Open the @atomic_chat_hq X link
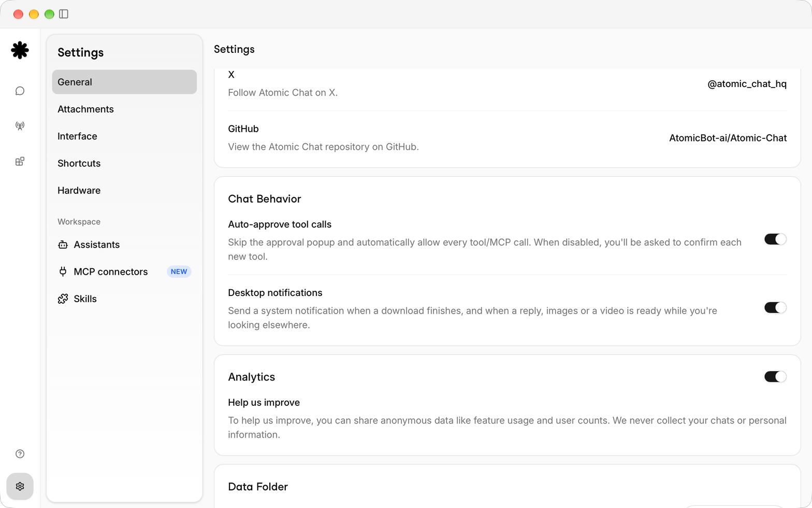Screen dimensions: 812x508 point(747,84)
